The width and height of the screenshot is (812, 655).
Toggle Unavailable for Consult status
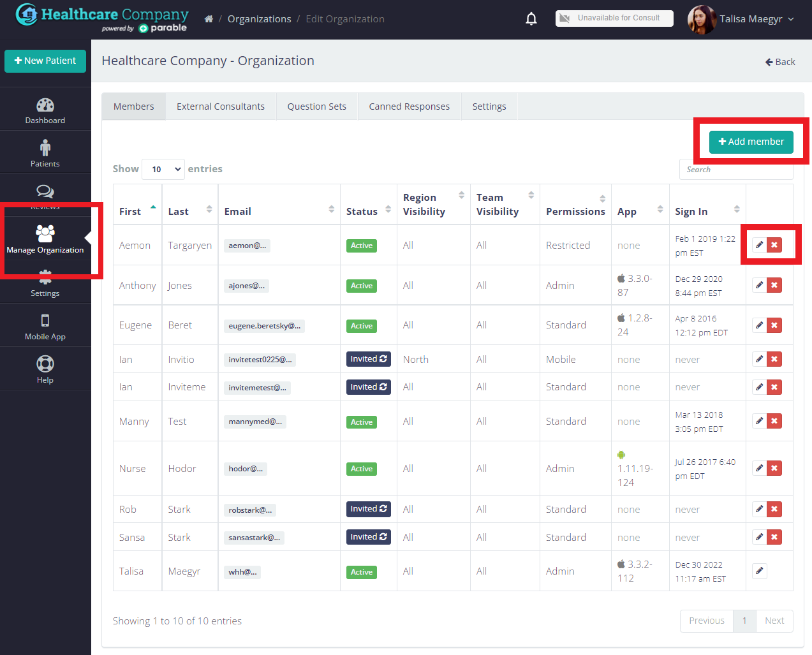614,18
